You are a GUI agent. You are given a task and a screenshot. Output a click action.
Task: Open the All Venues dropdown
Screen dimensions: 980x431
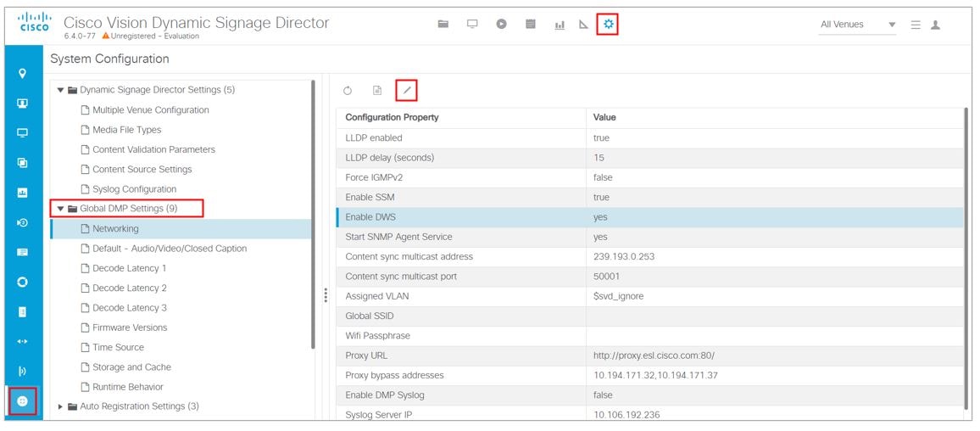click(x=858, y=25)
